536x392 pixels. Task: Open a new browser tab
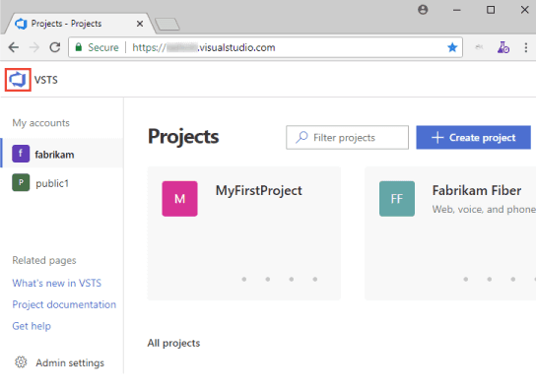[167, 24]
